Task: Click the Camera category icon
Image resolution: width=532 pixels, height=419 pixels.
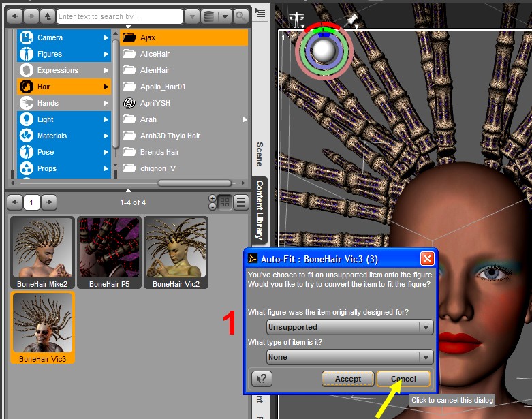Action: pyautogui.click(x=26, y=37)
